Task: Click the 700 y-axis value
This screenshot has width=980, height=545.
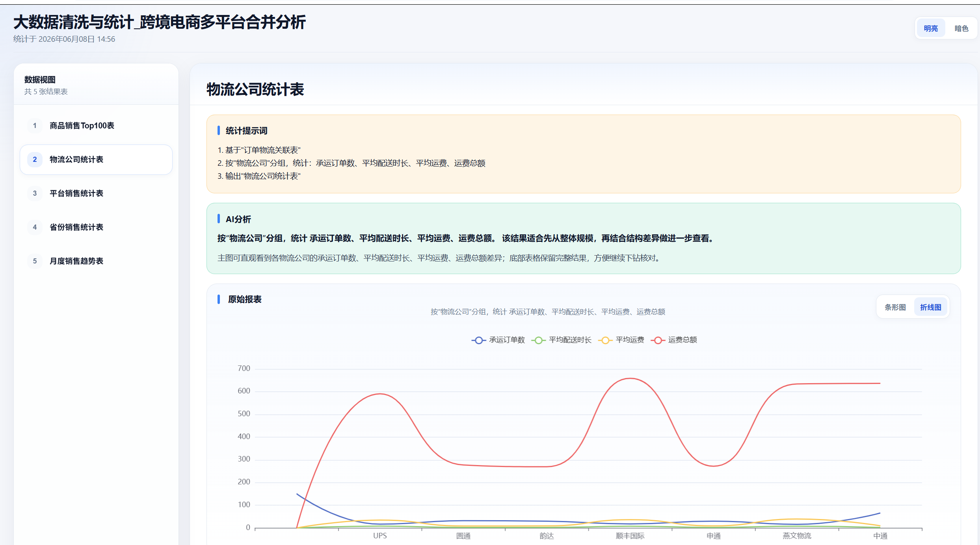Action: tap(244, 369)
